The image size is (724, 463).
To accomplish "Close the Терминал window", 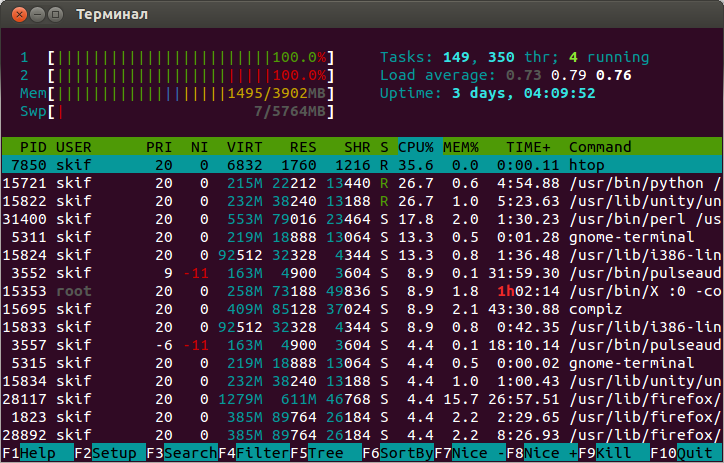I will (x=19, y=14).
